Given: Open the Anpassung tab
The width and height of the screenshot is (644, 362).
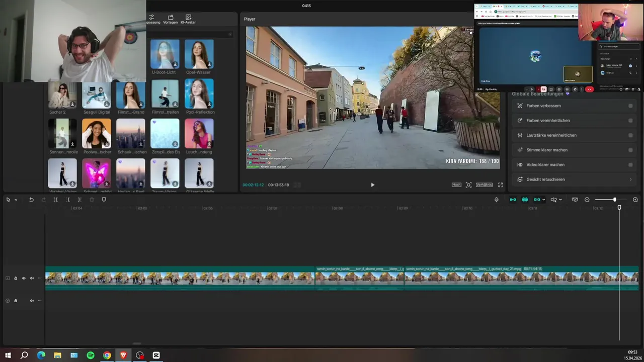Looking at the screenshot, I should (x=153, y=20).
